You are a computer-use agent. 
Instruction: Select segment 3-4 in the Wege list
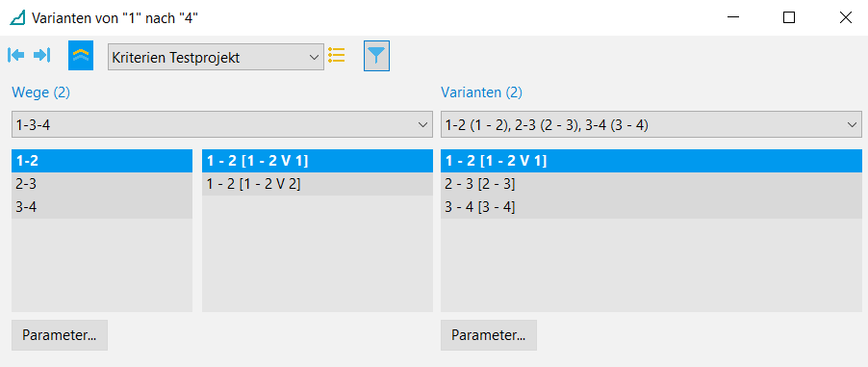tap(102, 207)
